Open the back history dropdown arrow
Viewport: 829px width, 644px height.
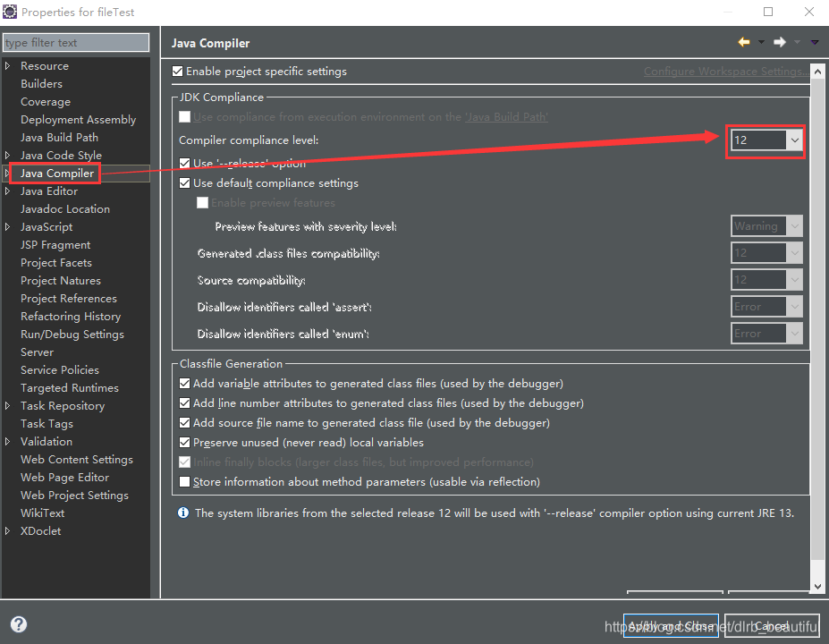point(761,42)
